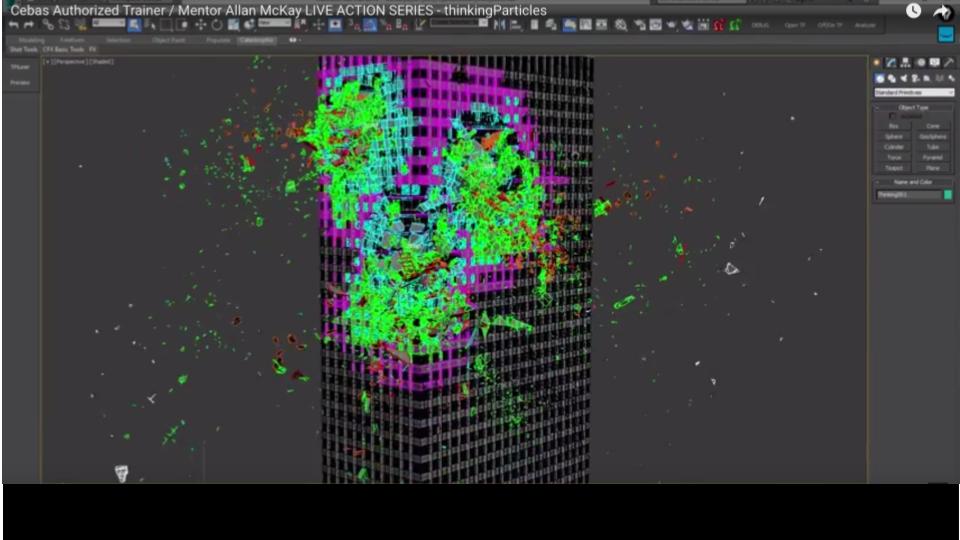Open the selection filter dropdown in toolbar
Image resolution: width=960 pixels, height=540 pixels.
[108, 23]
